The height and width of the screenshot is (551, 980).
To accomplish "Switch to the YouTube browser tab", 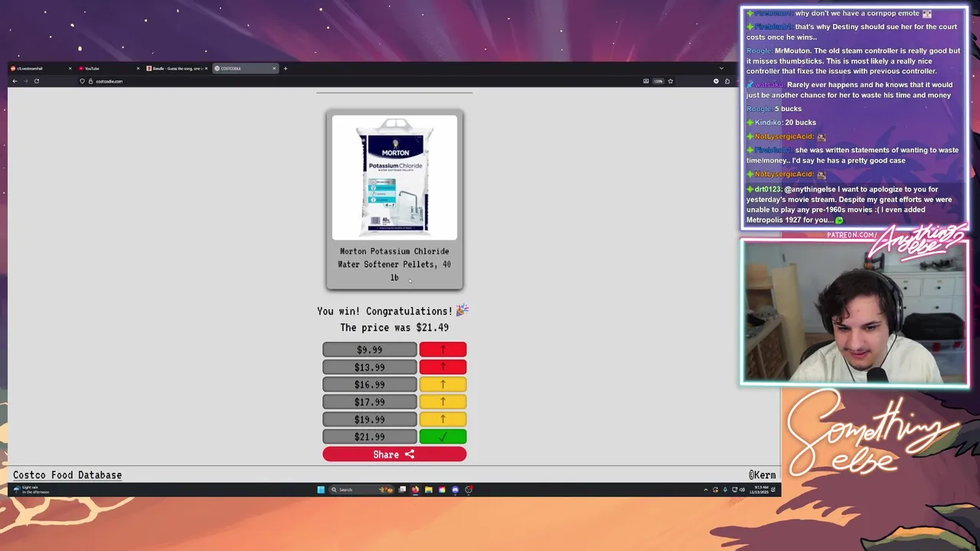I will [x=107, y=68].
